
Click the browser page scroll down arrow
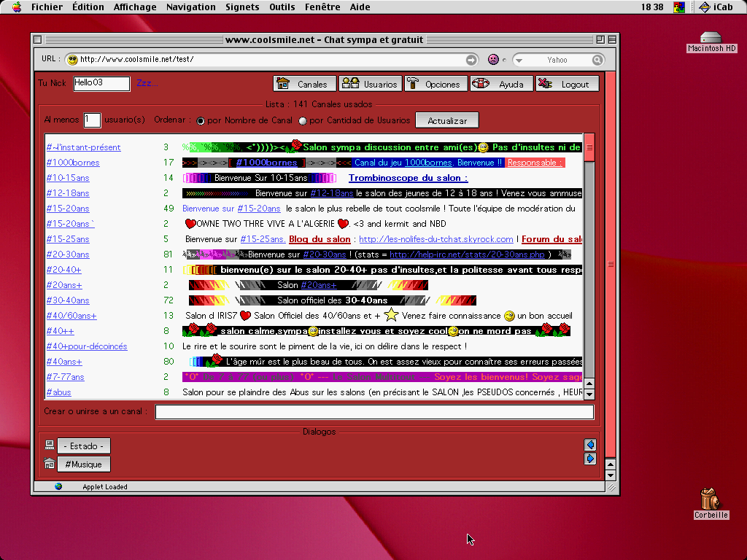tap(611, 475)
